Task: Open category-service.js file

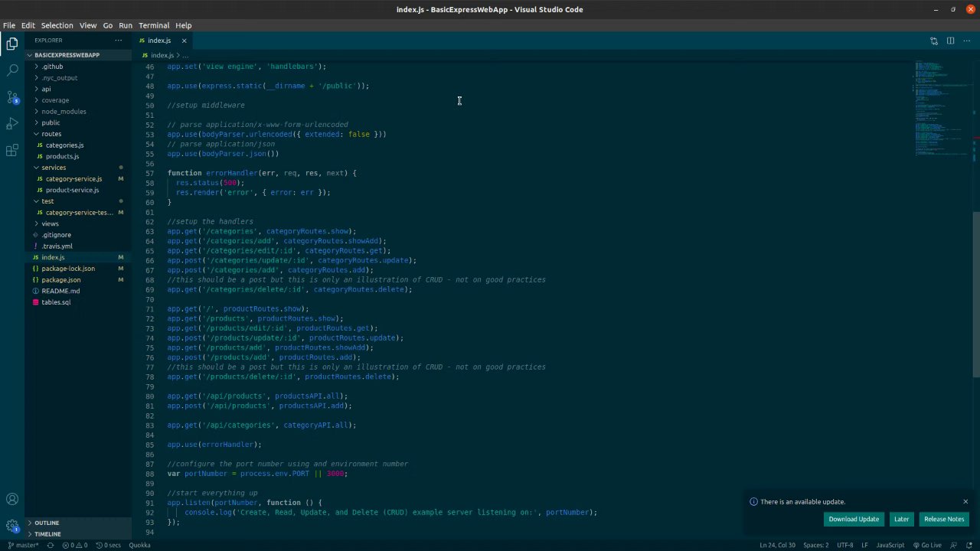Action: click(x=73, y=179)
